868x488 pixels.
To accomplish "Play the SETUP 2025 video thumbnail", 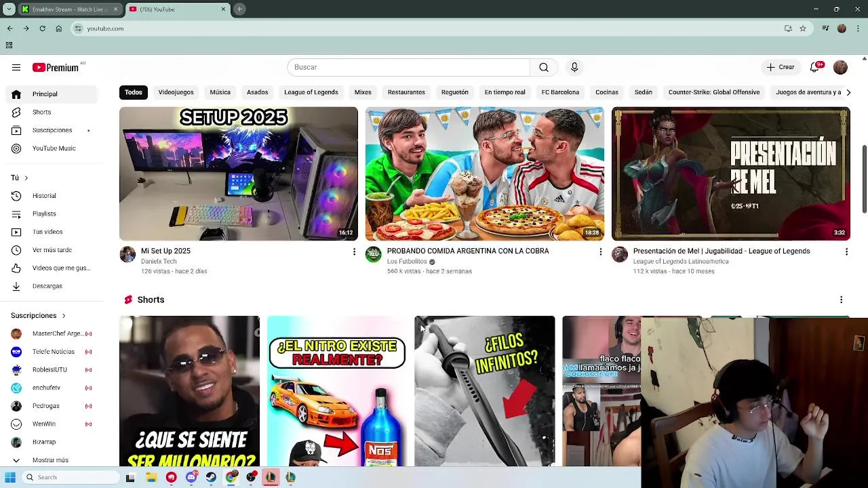I will [239, 174].
